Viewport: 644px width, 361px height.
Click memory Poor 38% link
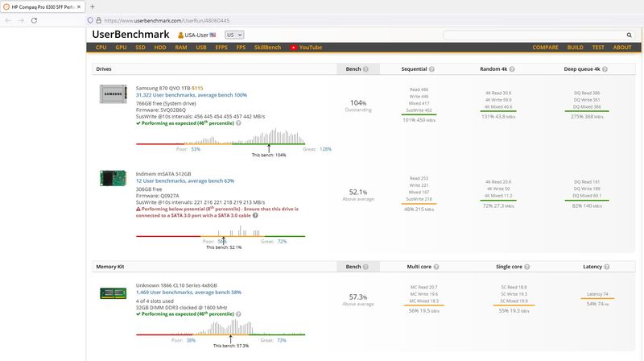click(191, 340)
